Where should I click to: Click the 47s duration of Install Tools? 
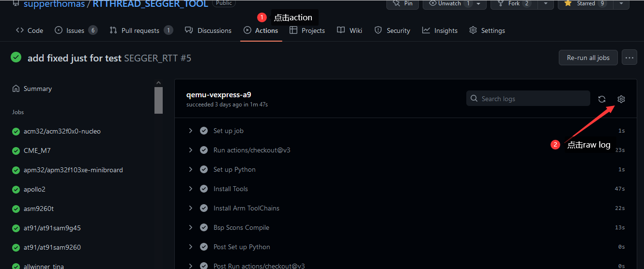click(x=620, y=189)
